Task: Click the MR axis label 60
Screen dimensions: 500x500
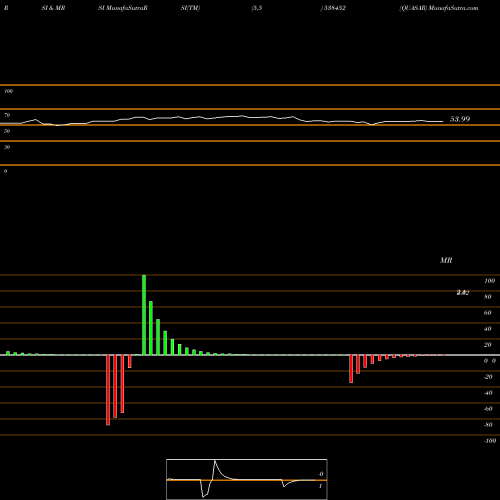Action: (x=487, y=313)
